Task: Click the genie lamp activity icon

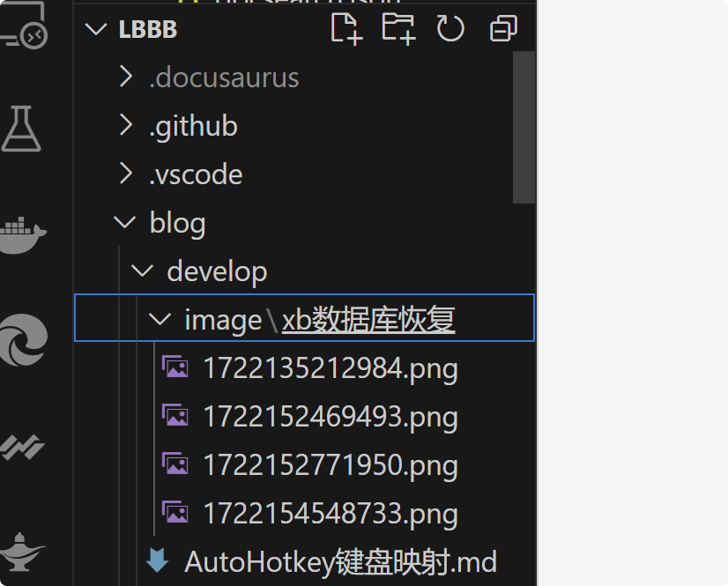Action: pos(22,551)
